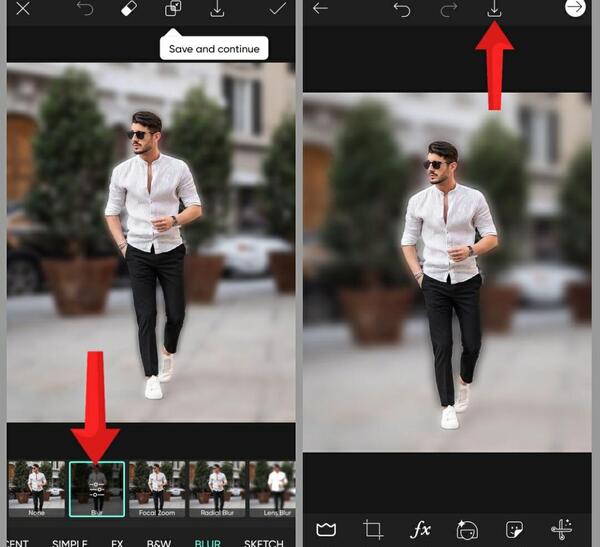Go back using the left arrow in right screen
Viewport: 600px width, 547px height.
[x=320, y=8]
